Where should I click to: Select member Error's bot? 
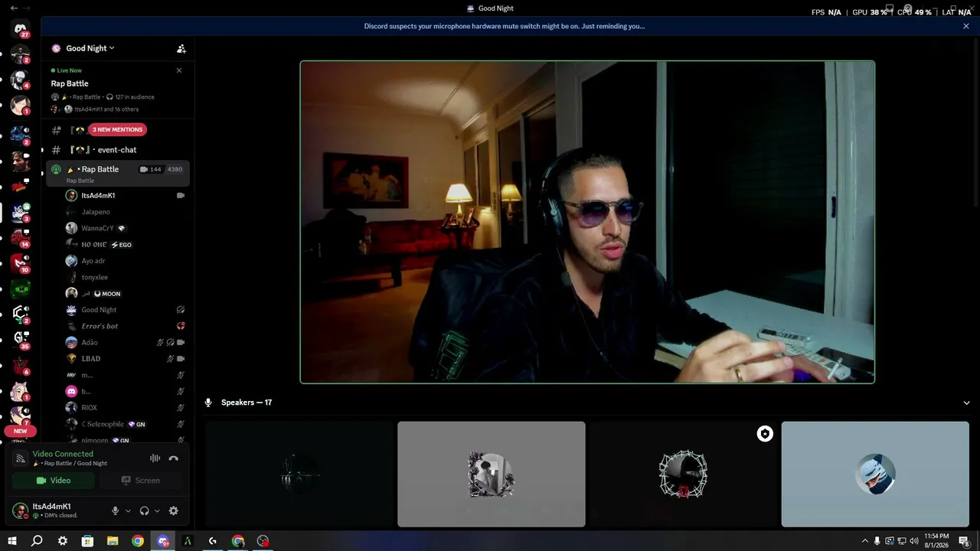pos(117,326)
